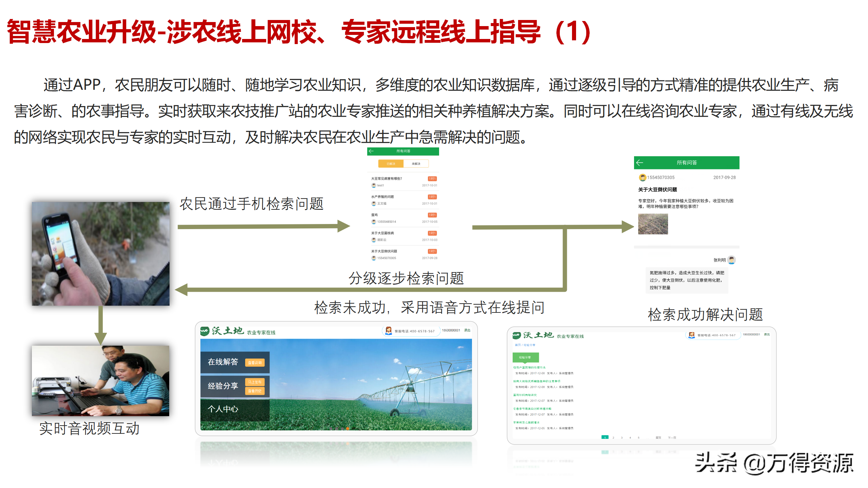This screenshot has height=488, width=868.
Task: Click customer service agent icon on banner page
Action: pos(389,330)
